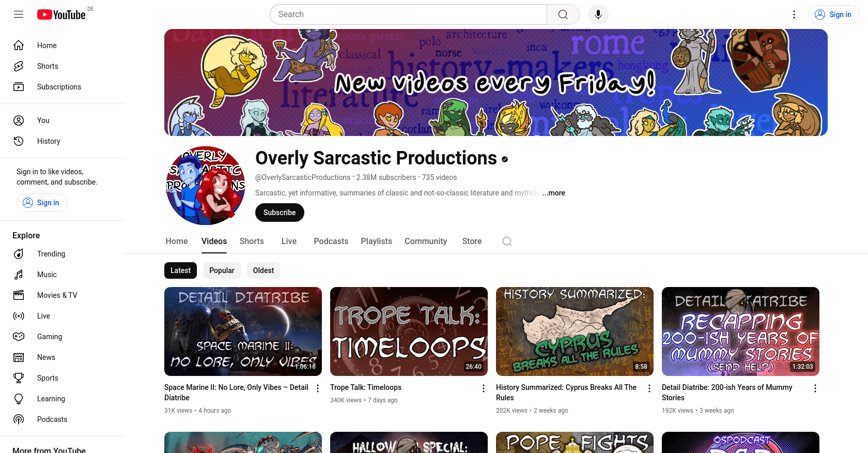Search within channel using magnifier icon
The height and width of the screenshot is (453, 868).
[507, 241]
